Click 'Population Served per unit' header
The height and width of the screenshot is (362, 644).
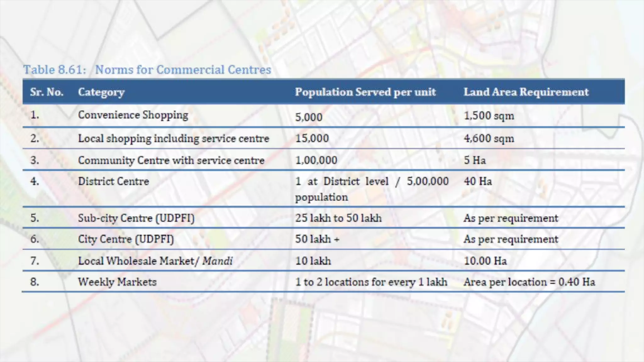tap(365, 92)
